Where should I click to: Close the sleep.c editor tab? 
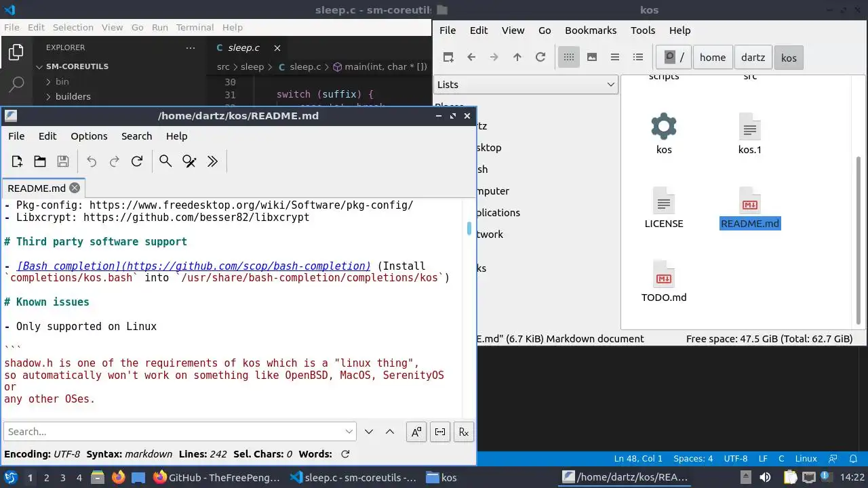click(x=277, y=48)
